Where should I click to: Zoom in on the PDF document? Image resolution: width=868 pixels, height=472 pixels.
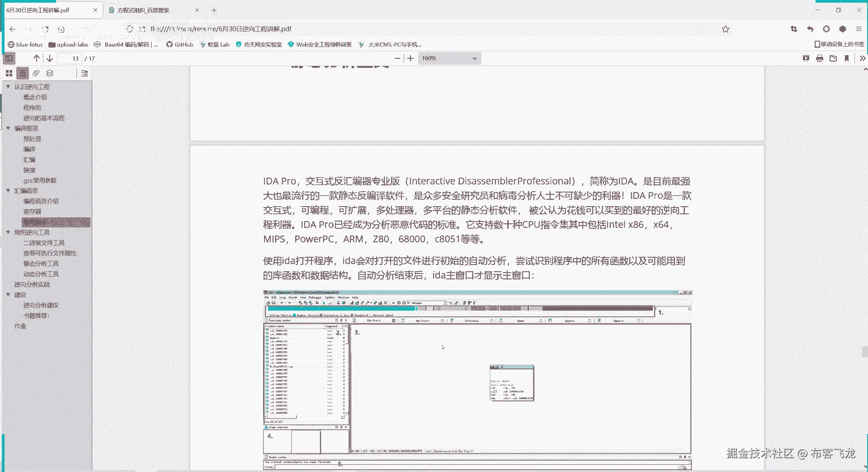410,58
